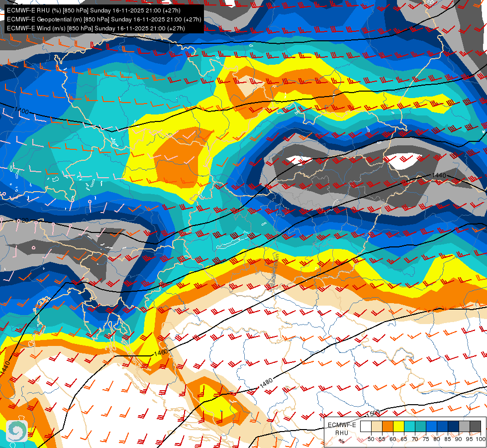Image resolution: width=487 pixels, height=448 pixels.
Task: Pick the beige legend swatch for 50-55%
Action: pyautogui.click(x=377, y=426)
